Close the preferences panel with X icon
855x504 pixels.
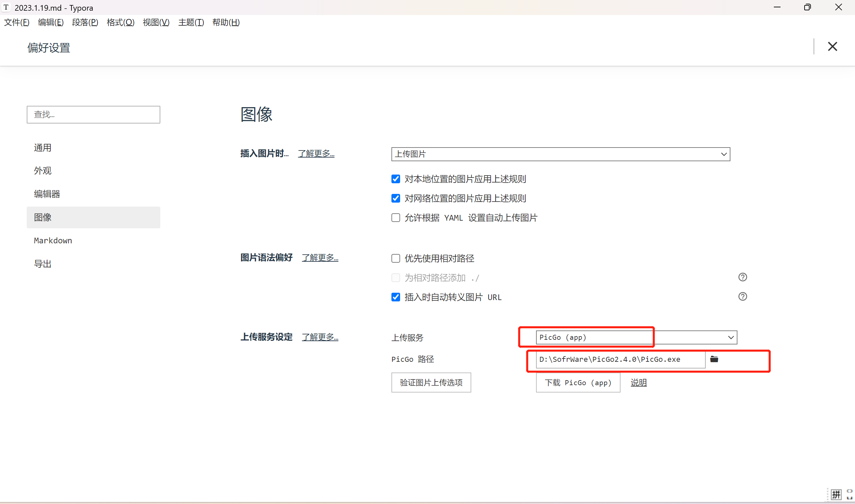[x=832, y=46]
